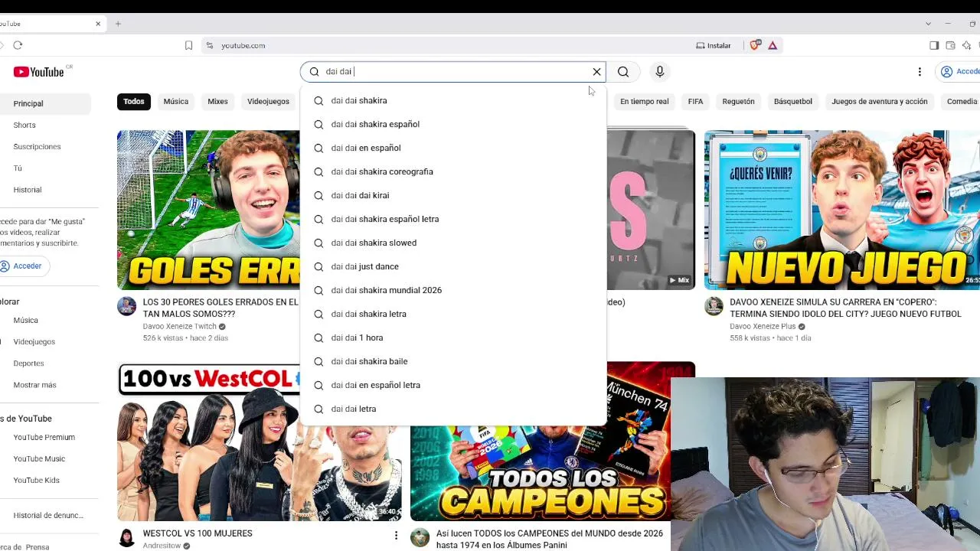Select Juegos de aventura y acción chip
The image size is (980, 551).
coord(879,101)
